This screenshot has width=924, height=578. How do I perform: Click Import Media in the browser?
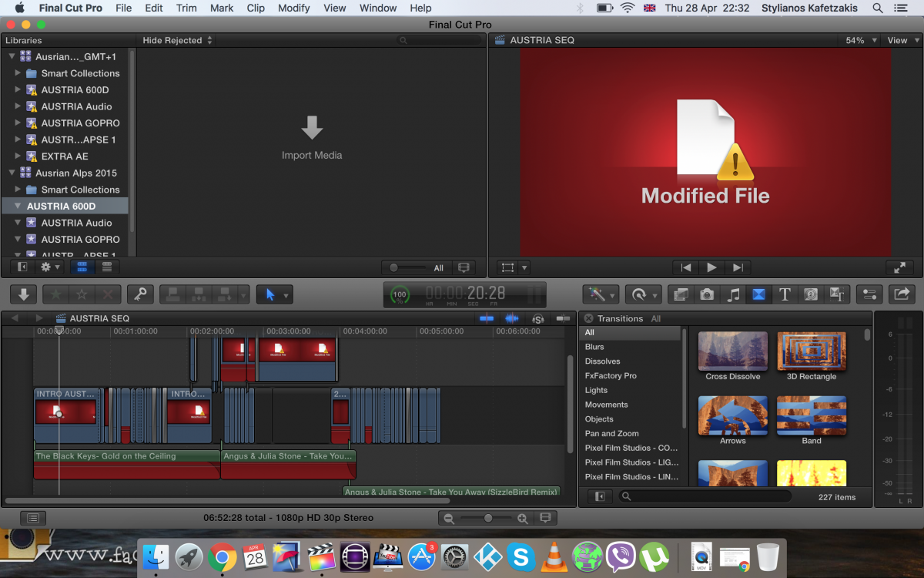(x=312, y=139)
